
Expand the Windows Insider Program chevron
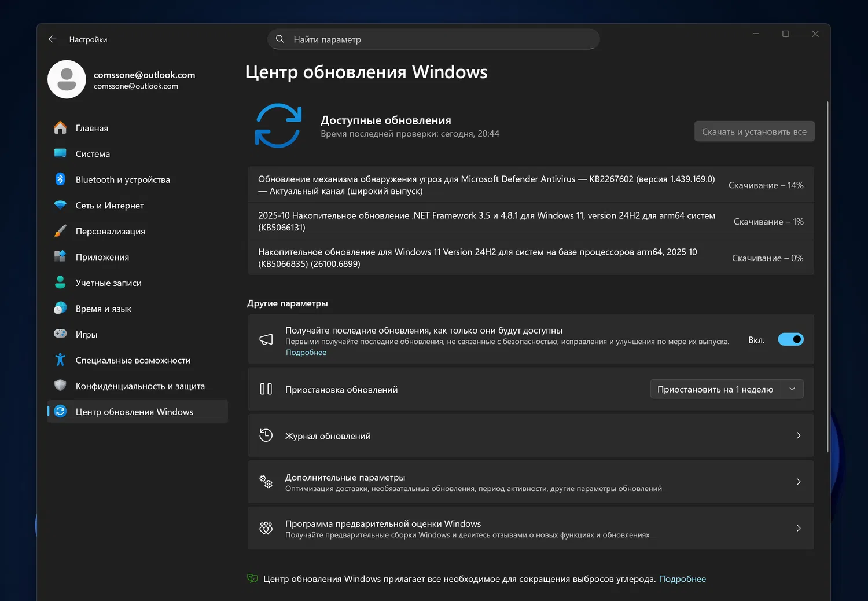799,528
